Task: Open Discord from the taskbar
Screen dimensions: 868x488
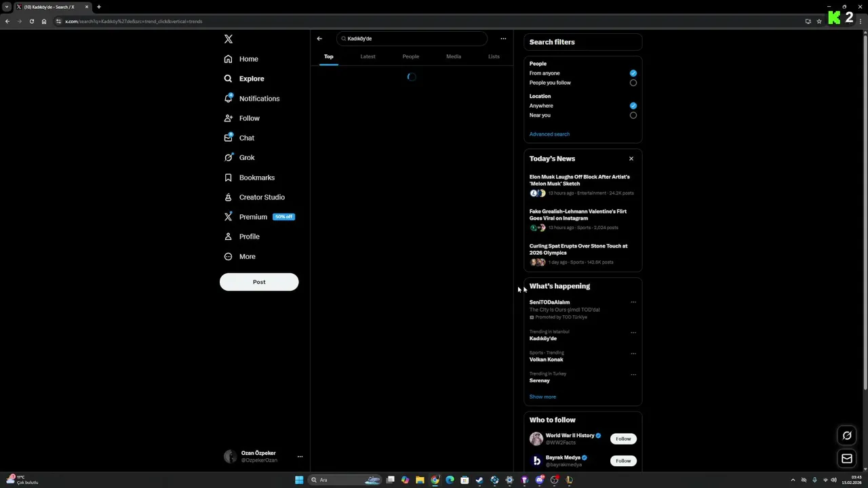Action: click(539, 480)
